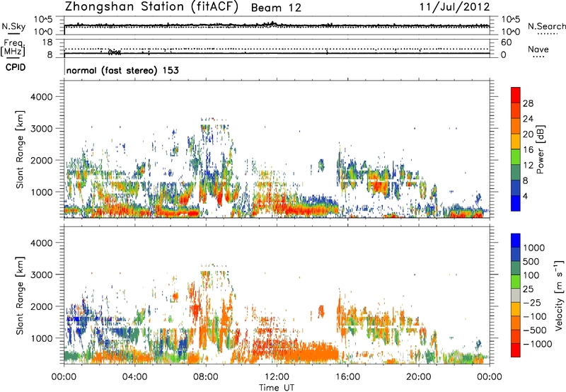566x392 pixels.
Task: Click the '04:00' time tick label
Action: pos(134,377)
